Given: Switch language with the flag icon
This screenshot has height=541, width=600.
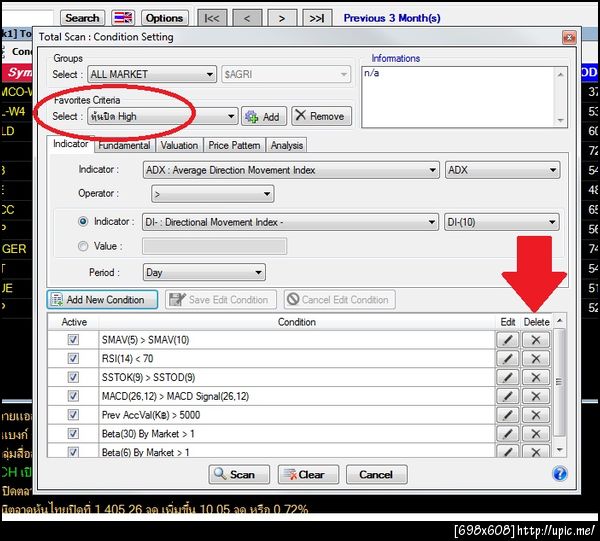Looking at the screenshot, I should 123,18.
